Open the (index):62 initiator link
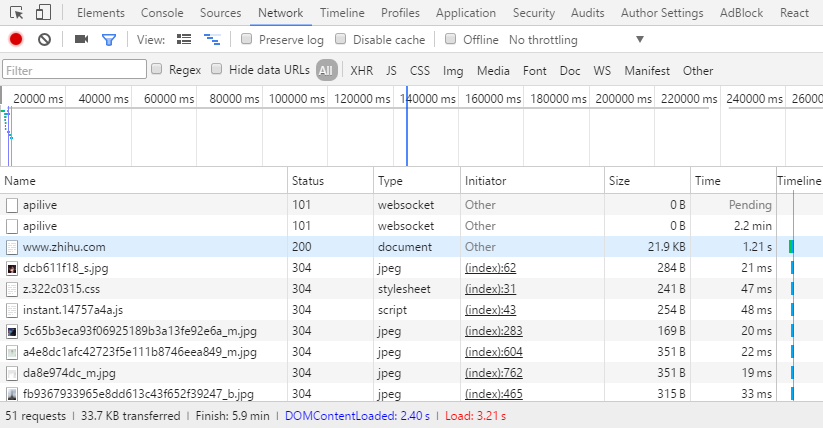This screenshot has height=428, width=823. 490,268
